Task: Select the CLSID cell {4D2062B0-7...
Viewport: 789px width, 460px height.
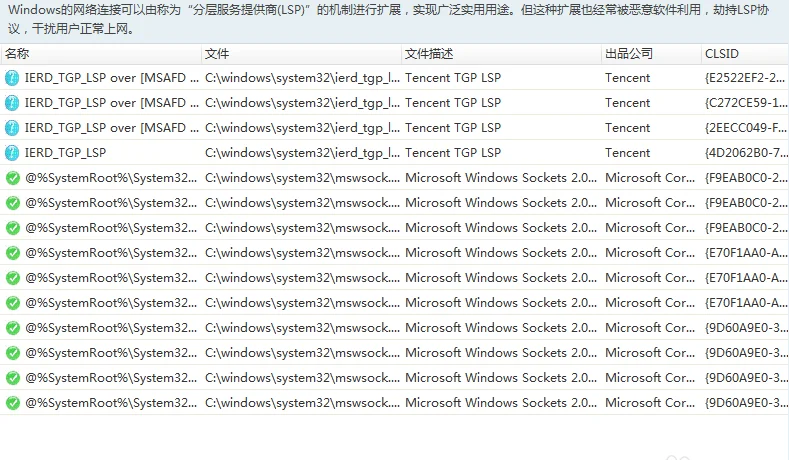Action: pos(746,152)
